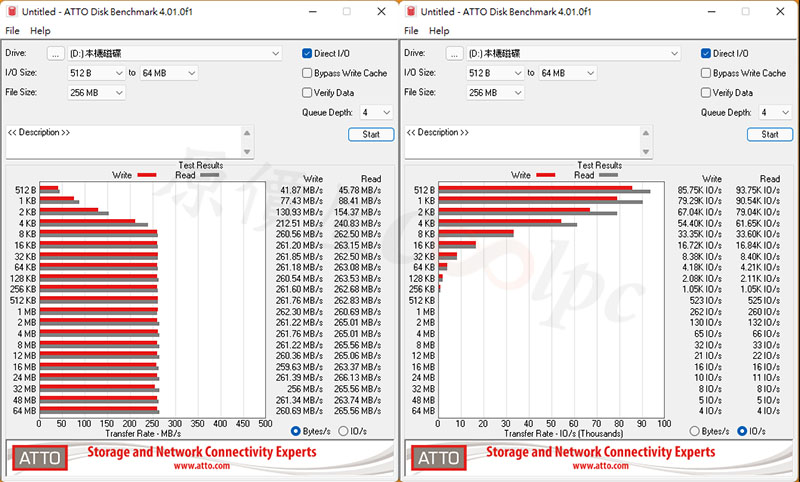Click 'Transfer Rate - IO/s (Thousands)' axis label
Image resolution: width=800 pixels, height=482 pixels.
point(563,434)
